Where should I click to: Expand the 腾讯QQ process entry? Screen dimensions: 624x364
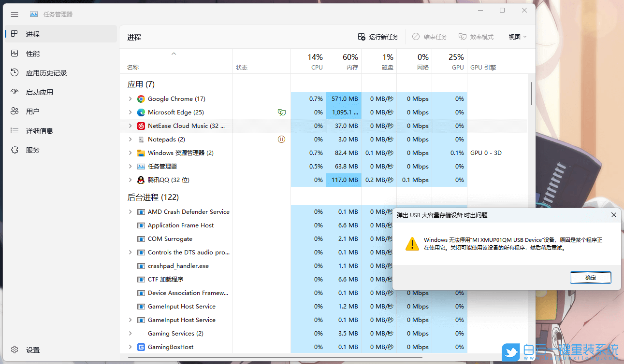coord(130,180)
